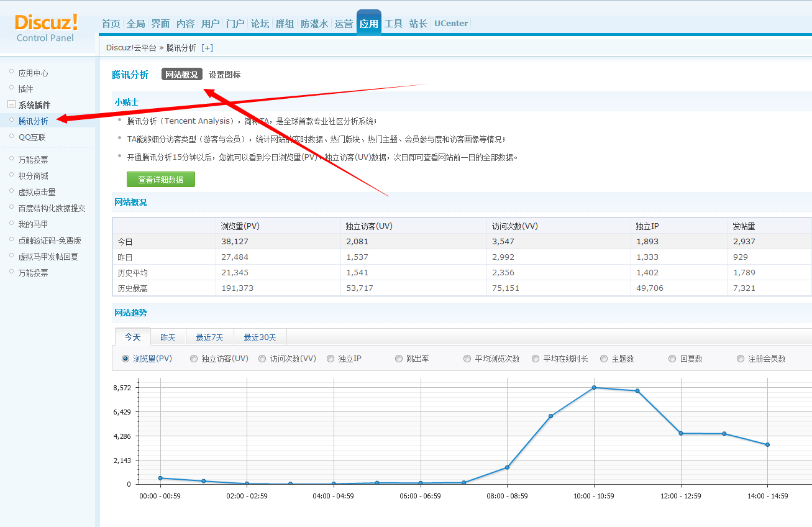Click the green 查看详细数据 button

click(x=161, y=180)
